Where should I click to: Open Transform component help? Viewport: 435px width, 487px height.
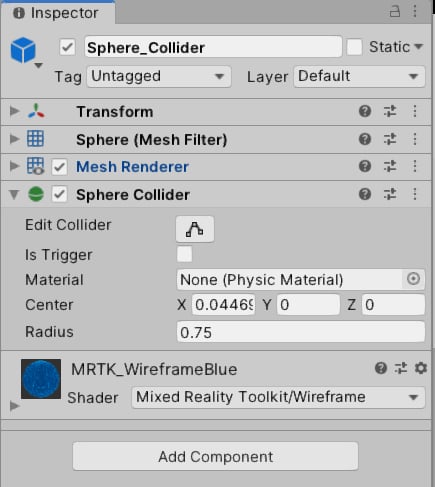point(365,111)
